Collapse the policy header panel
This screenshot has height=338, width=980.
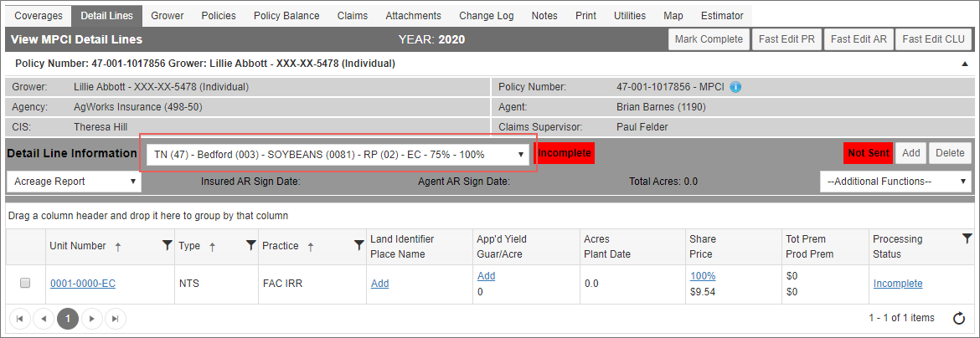point(964,64)
